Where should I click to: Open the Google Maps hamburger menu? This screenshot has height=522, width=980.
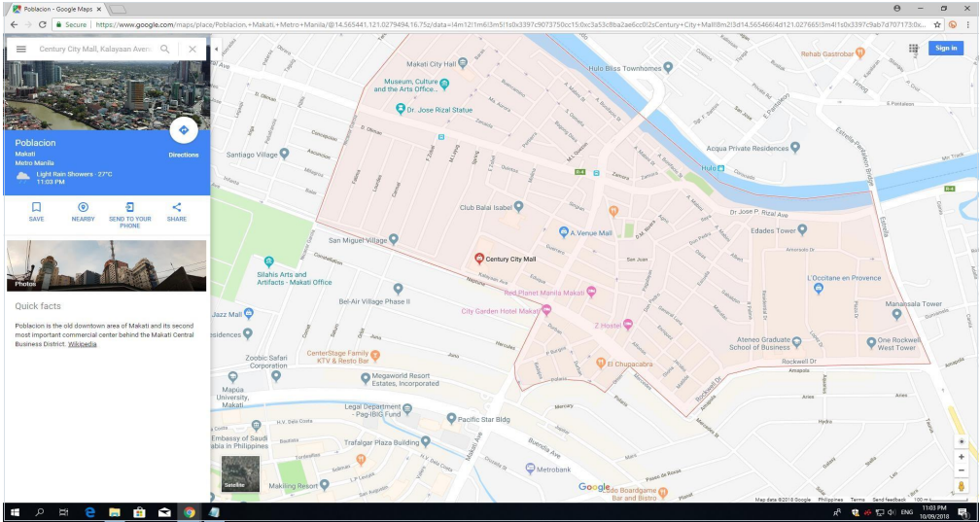pyautogui.click(x=21, y=49)
